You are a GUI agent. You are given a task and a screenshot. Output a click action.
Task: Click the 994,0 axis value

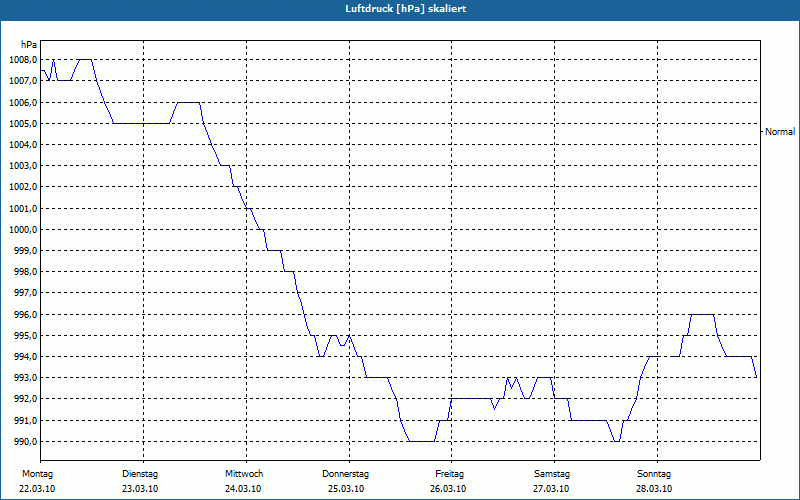click(26, 357)
